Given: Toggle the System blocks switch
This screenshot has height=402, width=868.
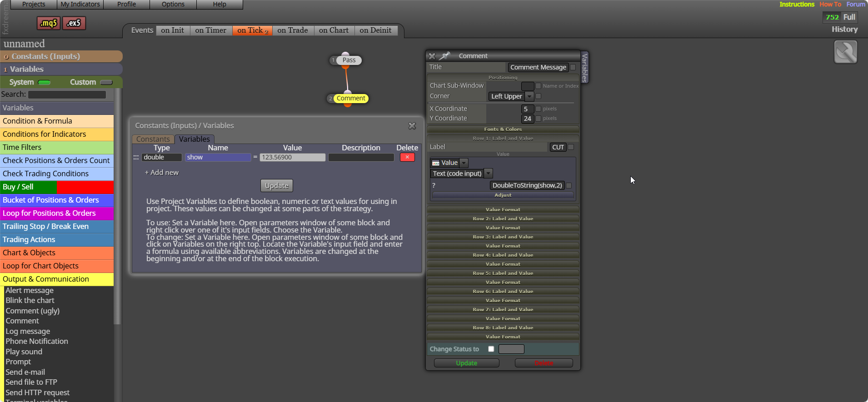Looking at the screenshot, I should click(45, 82).
